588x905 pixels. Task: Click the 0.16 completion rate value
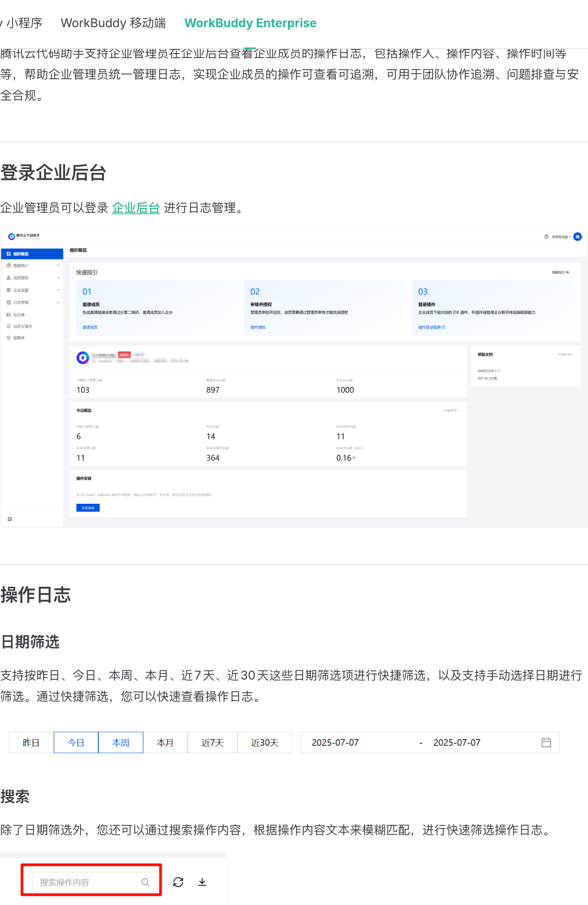344,458
